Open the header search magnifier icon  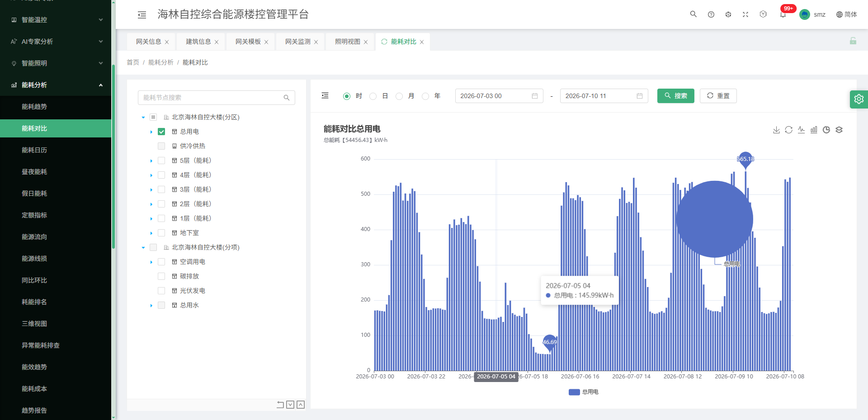coord(693,14)
